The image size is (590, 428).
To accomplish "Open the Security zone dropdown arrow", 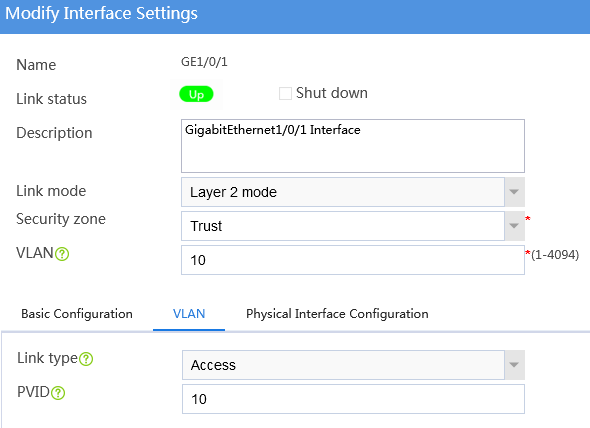I will click(514, 226).
